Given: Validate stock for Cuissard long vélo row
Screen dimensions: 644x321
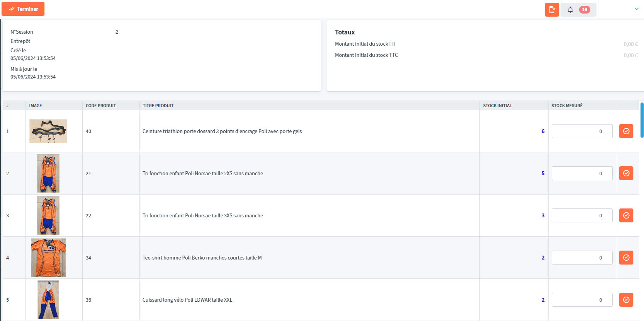Looking at the screenshot, I should click(626, 300).
